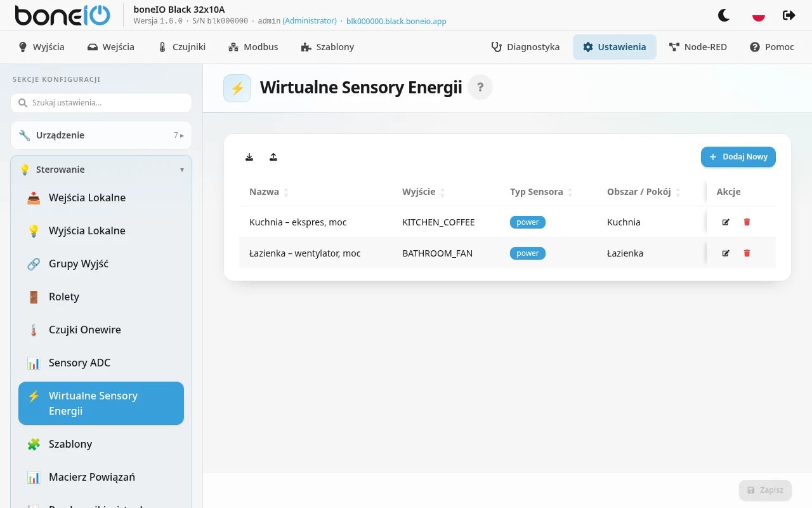Download configuration with the export icon
The image size is (812, 508).
coord(249,157)
